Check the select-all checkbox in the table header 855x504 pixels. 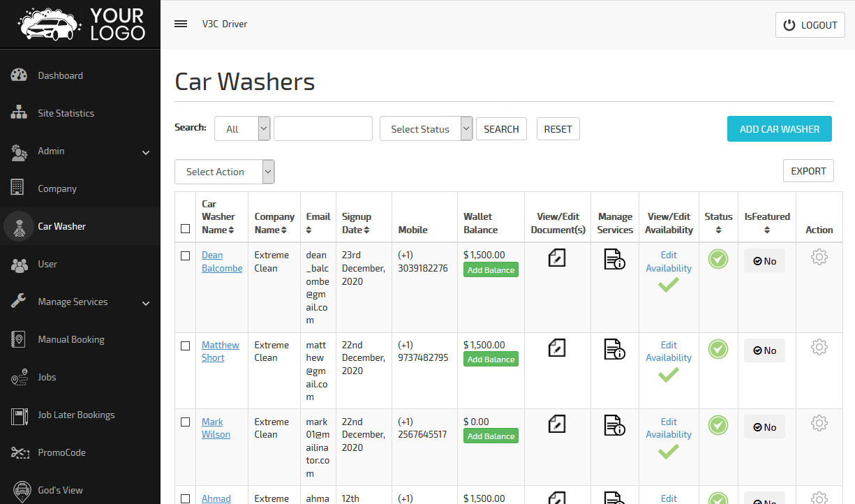tap(185, 228)
